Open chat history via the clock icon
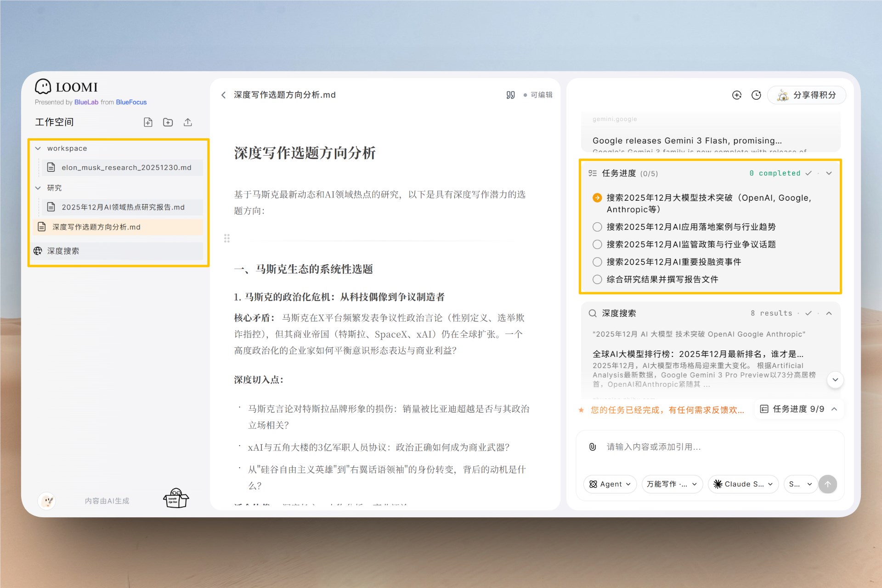Viewport: 882px width, 588px height. coord(757,95)
